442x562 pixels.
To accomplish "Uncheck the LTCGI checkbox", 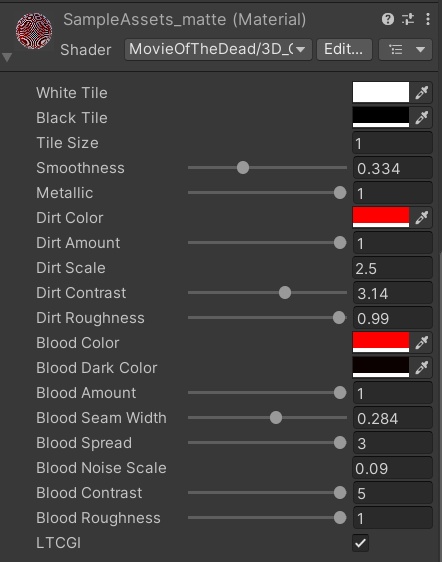I will 361,543.
